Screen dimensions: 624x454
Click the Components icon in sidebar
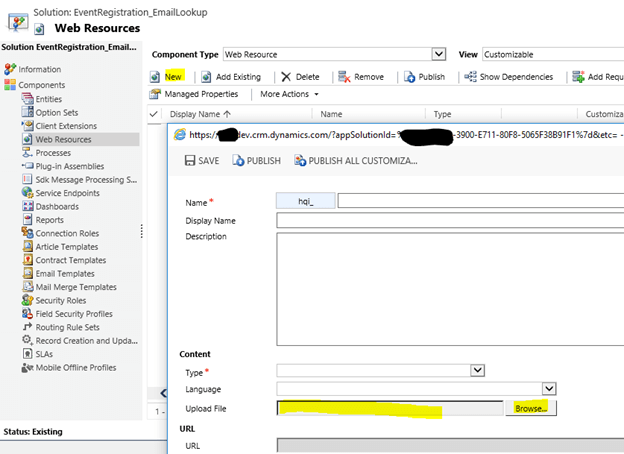(10, 85)
